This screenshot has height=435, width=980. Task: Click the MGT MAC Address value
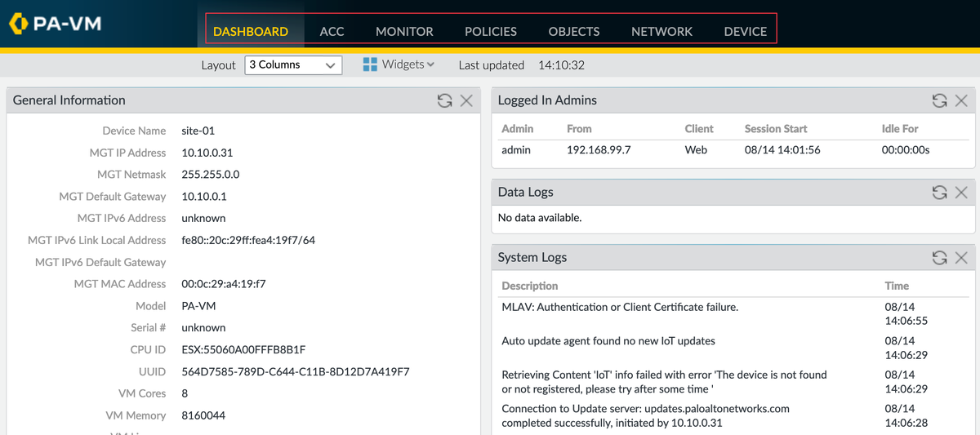click(224, 284)
